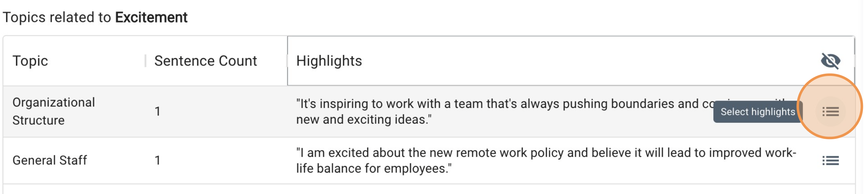Click the partially visible row below General Staff
This screenshot has width=868, height=194.
429,189
